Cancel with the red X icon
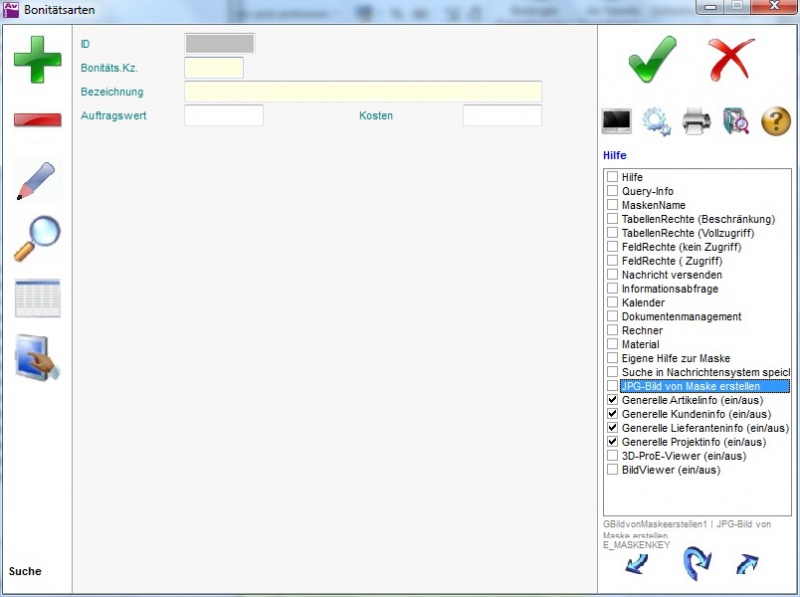The width and height of the screenshot is (800, 597). [731, 59]
